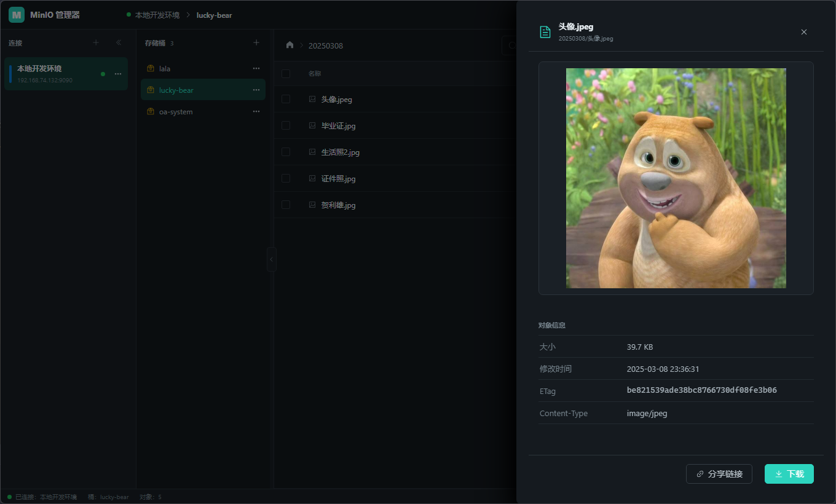Open the file 证件照.jpg
This screenshot has width=836, height=504.
point(339,178)
